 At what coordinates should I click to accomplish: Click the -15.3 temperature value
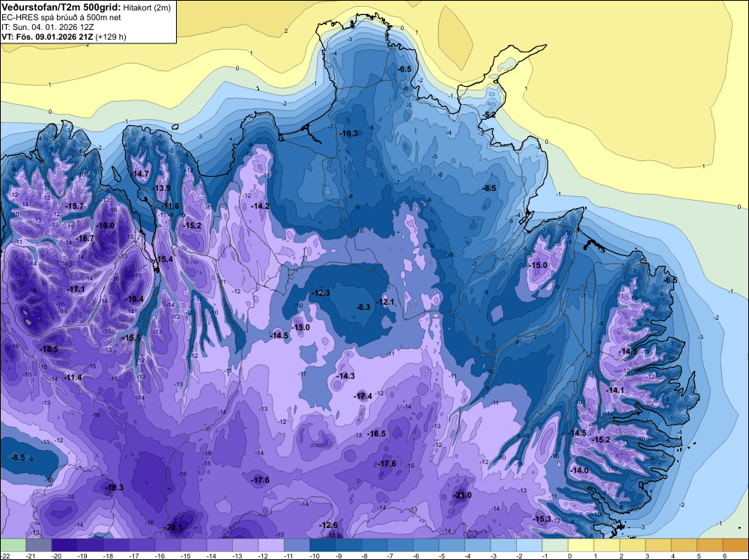click(542, 519)
